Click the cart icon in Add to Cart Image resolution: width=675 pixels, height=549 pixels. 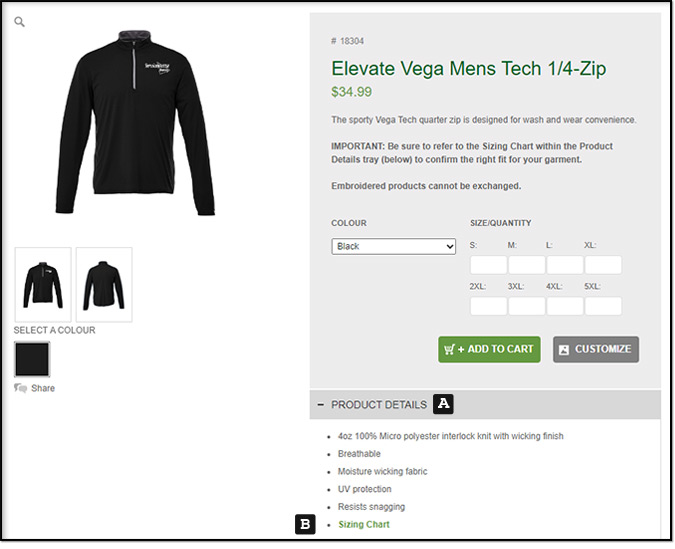click(449, 349)
